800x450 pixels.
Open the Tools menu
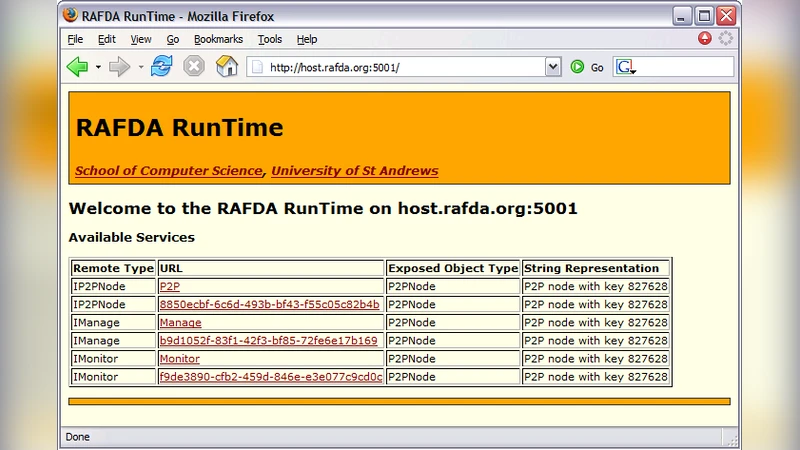click(270, 39)
